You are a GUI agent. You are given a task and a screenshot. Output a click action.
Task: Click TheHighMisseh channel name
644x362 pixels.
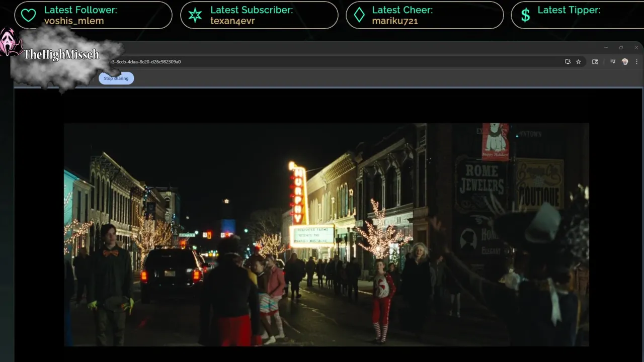click(61, 55)
